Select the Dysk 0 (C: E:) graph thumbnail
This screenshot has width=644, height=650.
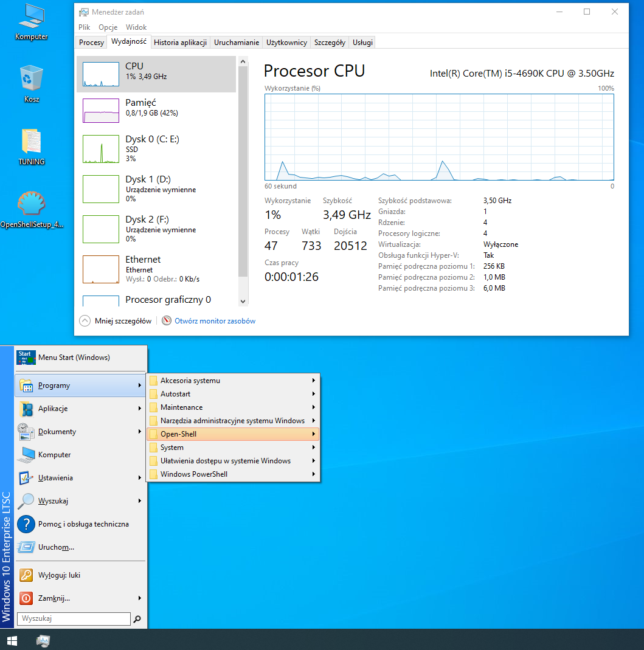[x=101, y=149]
